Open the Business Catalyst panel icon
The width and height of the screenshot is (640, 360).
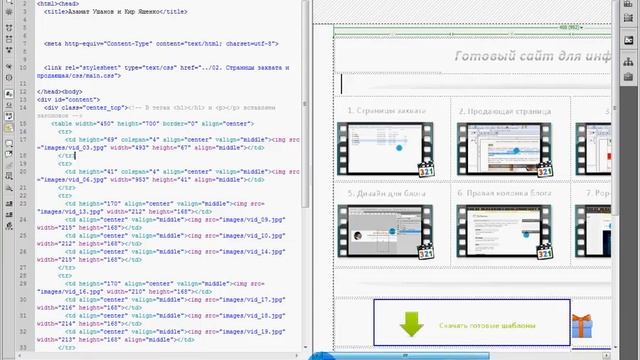628,40
